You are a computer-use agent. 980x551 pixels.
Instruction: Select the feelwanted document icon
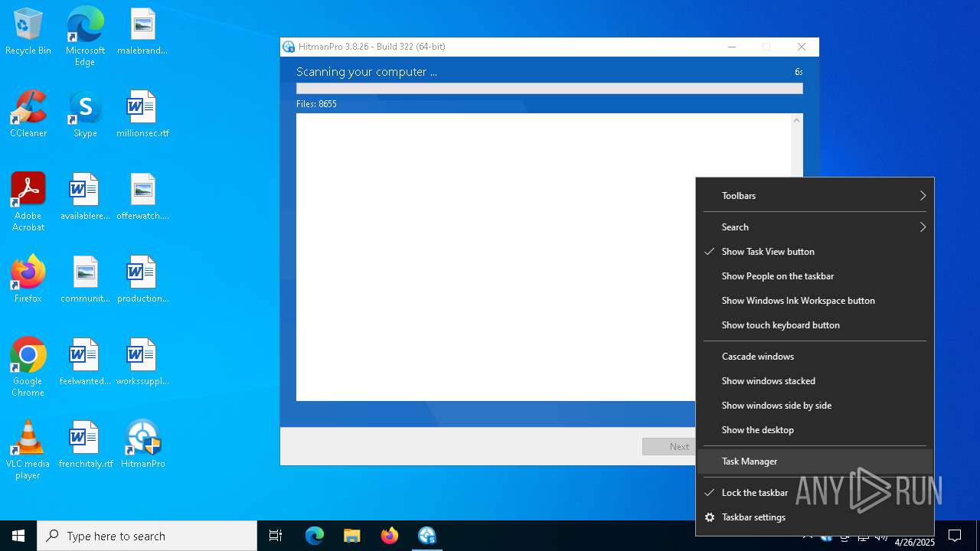[85, 363]
